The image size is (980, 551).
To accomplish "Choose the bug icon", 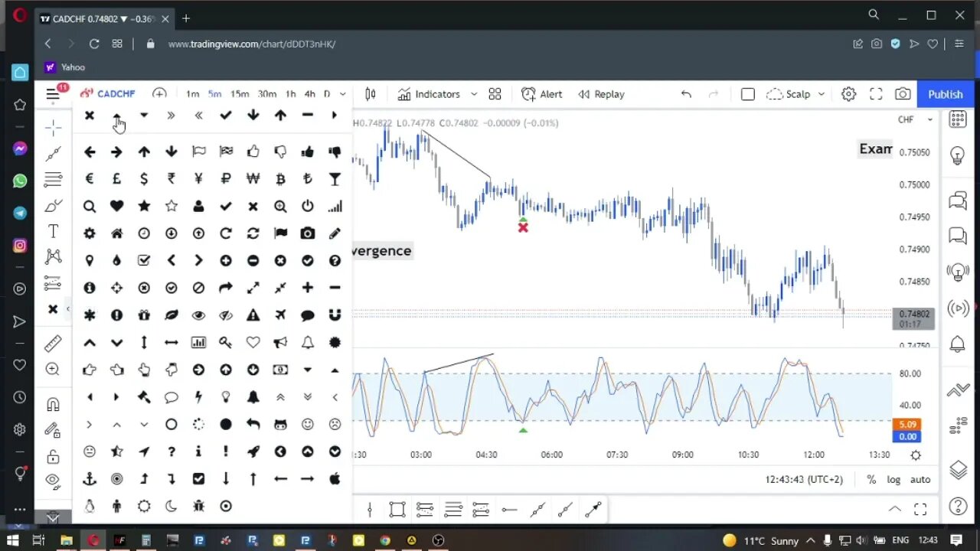I will click(198, 506).
